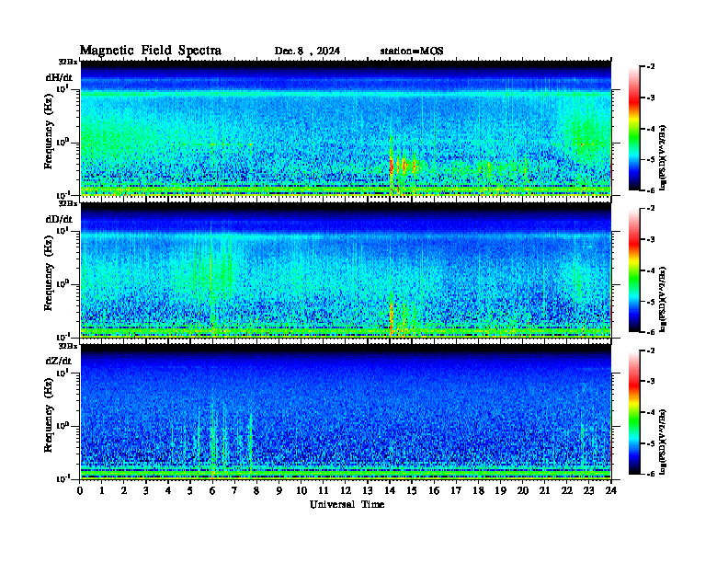Click hour tick label "22" on time axis
Viewport: 728px width, 563px height.
click(567, 490)
